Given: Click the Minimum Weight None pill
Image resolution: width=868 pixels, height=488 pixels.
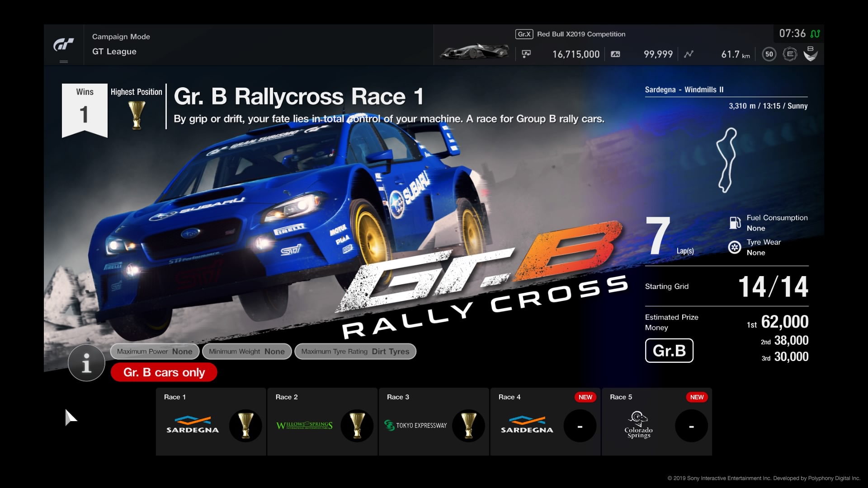Looking at the screenshot, I should coord(247,352).
